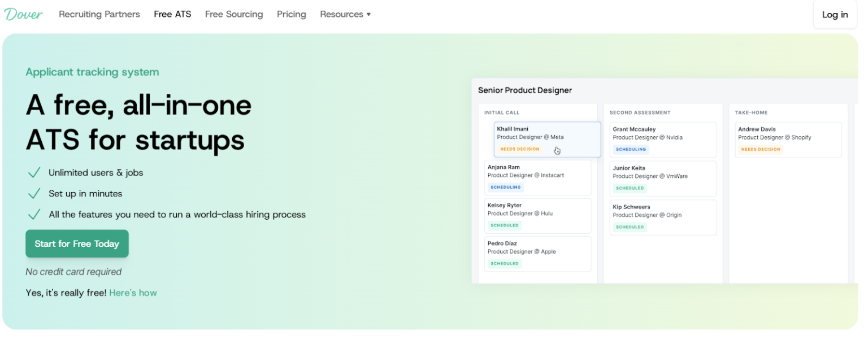This screenshot has width=868, height=344.
Task: Select the Free ATS tab
Action: tap(172, 14)
